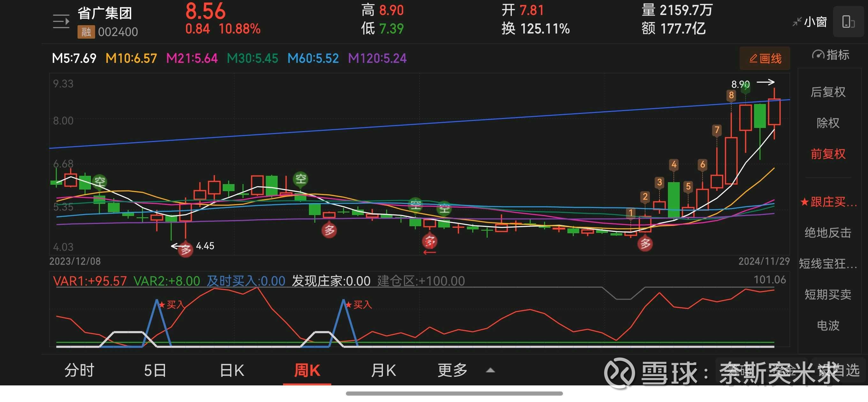Select 前复权 adjustment mode
868x402 pixels.
[828, 154]
